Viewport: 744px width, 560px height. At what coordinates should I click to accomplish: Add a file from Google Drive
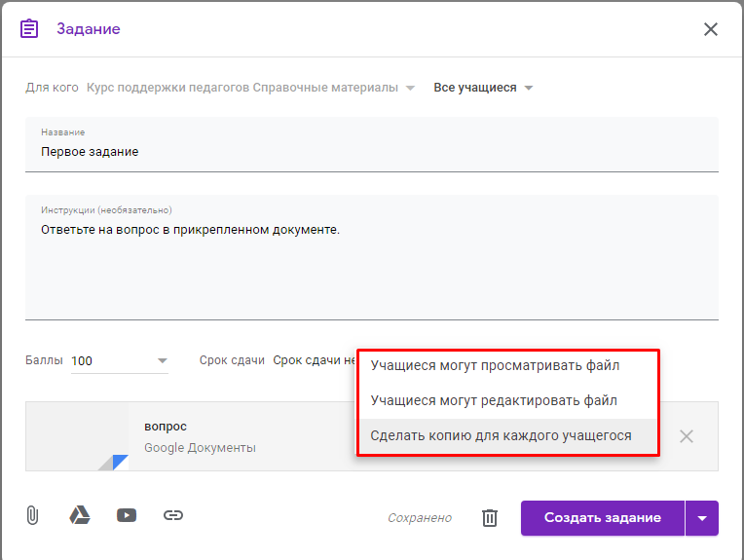tap(80, 515)
